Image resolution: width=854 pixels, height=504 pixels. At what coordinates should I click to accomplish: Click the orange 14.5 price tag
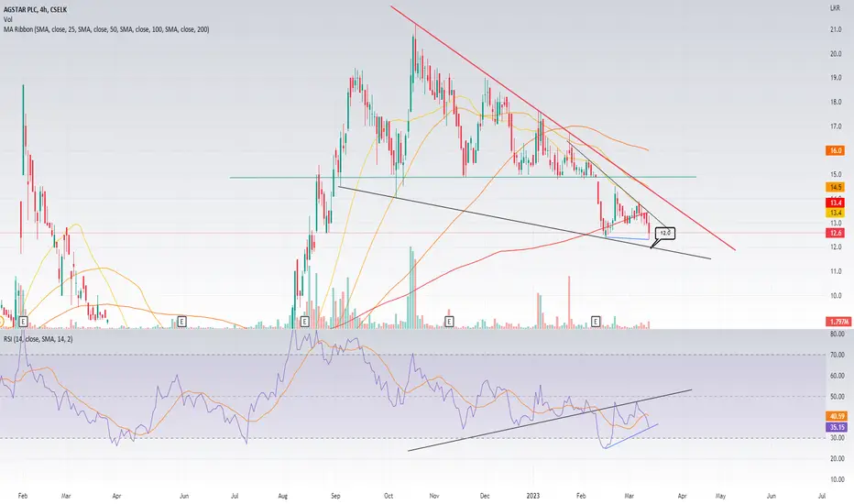click(836, 187)
